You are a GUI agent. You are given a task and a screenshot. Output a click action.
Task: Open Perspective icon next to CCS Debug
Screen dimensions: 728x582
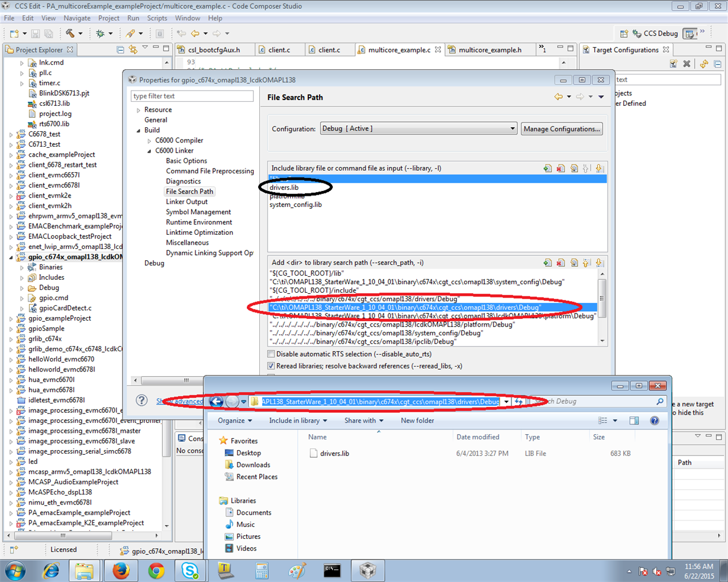pos(624,34)
